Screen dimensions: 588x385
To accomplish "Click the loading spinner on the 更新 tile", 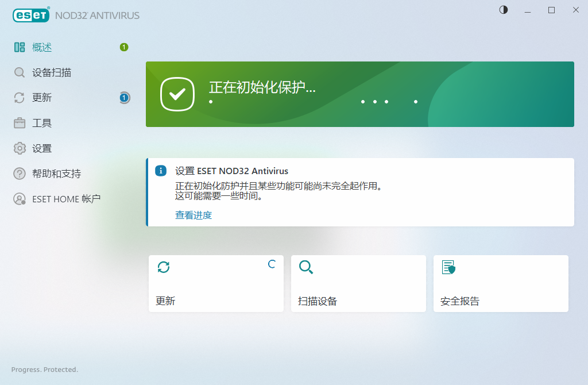I will pos(272,264).
